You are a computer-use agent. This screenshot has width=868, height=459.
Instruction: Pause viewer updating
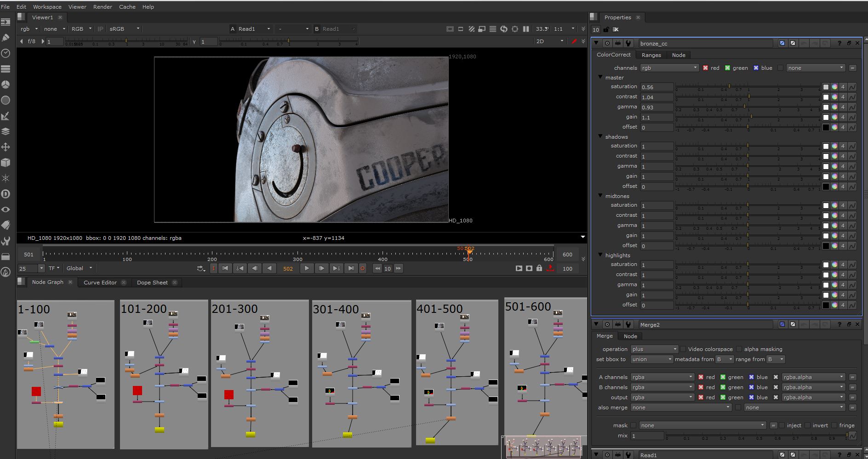tap(526, 29)
